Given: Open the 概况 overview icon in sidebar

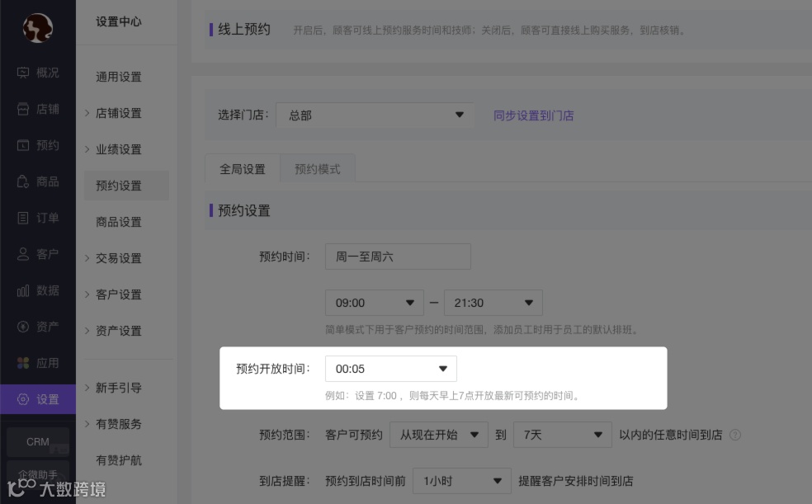Looking at the screenshot, I should point(23,73).
